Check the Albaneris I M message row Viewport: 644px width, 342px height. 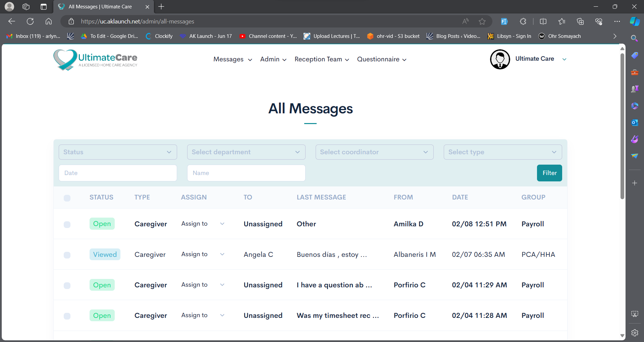pyautogui.click(x=67, y=255)
